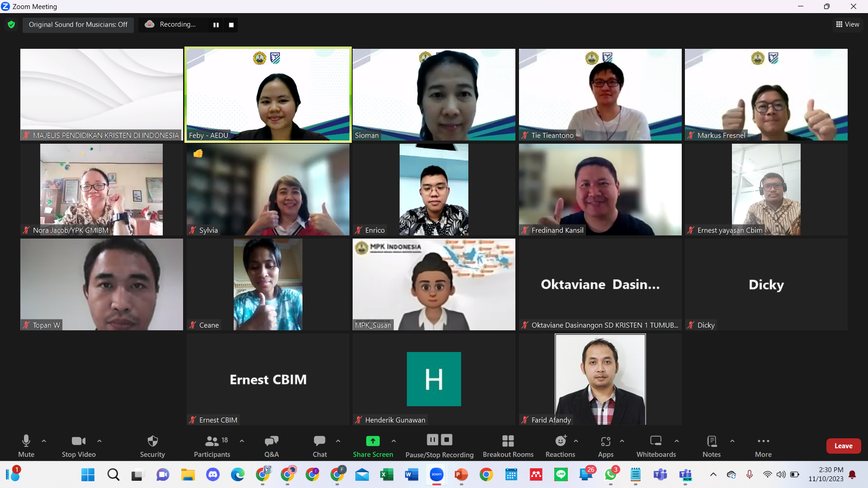Open the View layout menu
Viewport: 868px width, 488px height.
point(848,24)
